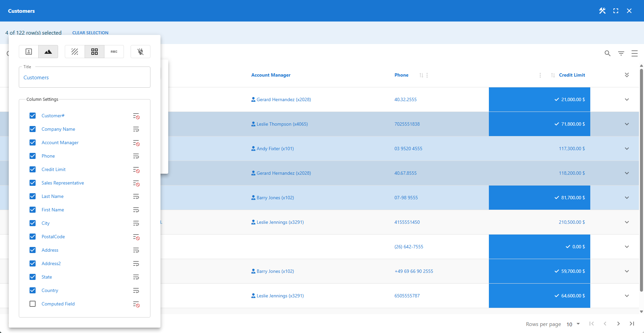
Task: Click the disconnected plug icon
Action: (140, 51)
